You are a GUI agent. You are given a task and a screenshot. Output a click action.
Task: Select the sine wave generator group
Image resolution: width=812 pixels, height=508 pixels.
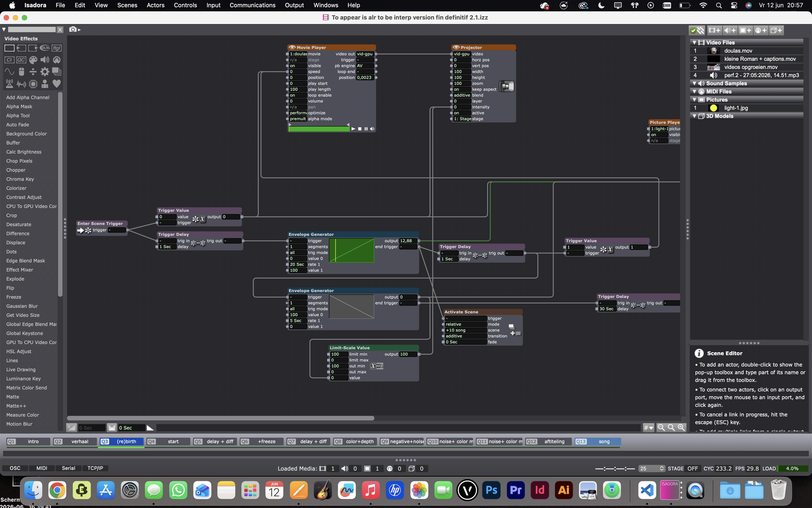tap(9, 72)
